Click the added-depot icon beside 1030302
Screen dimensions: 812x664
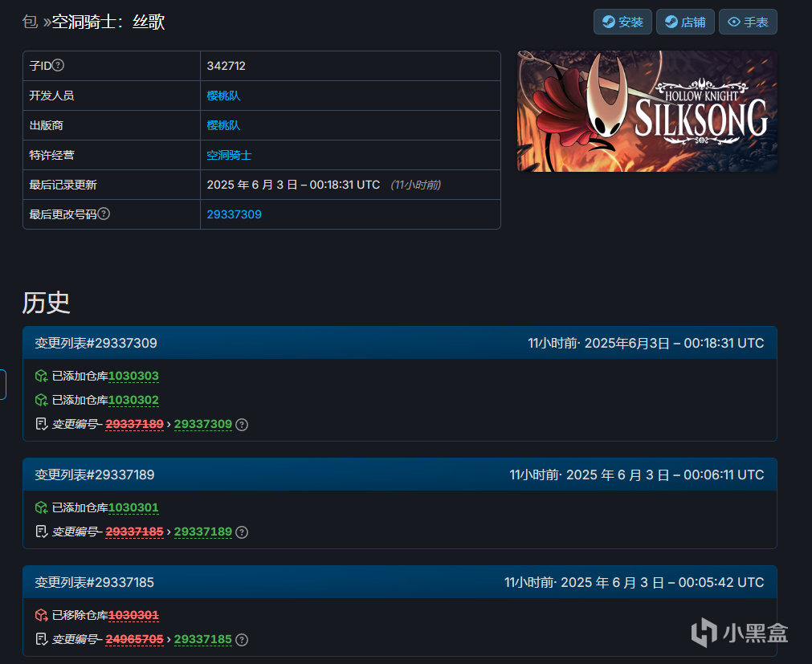42,400
